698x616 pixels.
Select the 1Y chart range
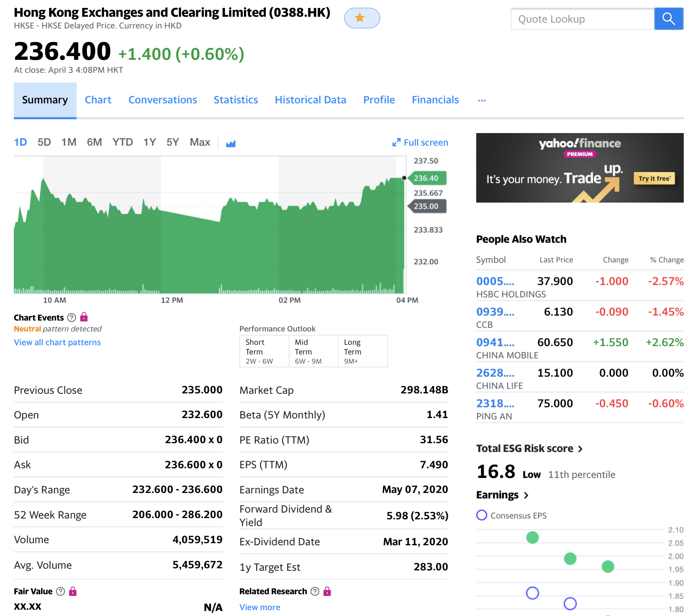150,142
